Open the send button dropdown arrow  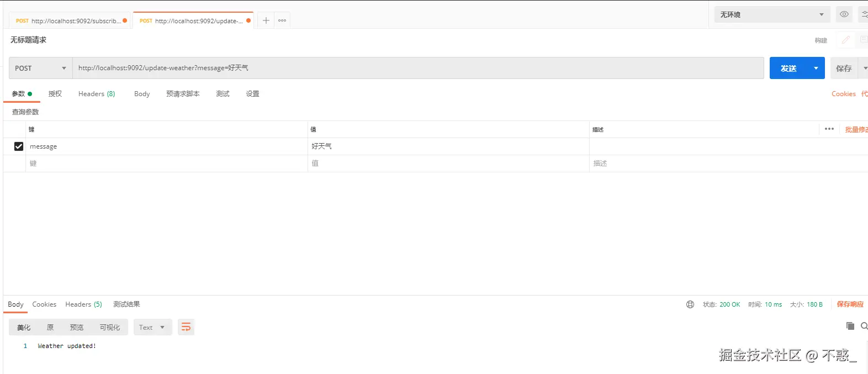816,68
